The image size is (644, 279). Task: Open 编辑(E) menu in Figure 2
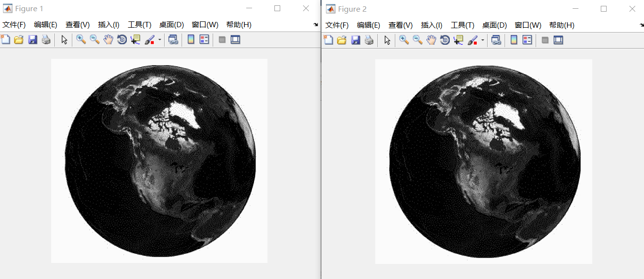pos(369,25)
